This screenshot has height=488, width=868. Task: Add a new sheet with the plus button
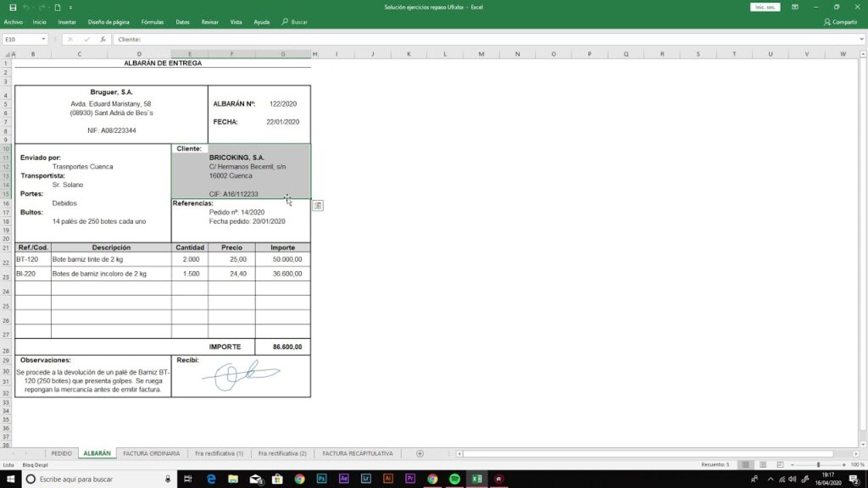pyautogui.click(x=420, y=454)
